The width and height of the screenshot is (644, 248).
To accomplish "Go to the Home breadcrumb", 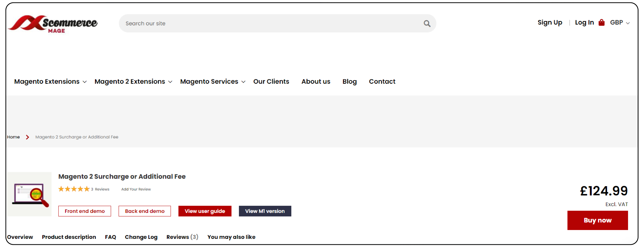I will pos(13,137).
